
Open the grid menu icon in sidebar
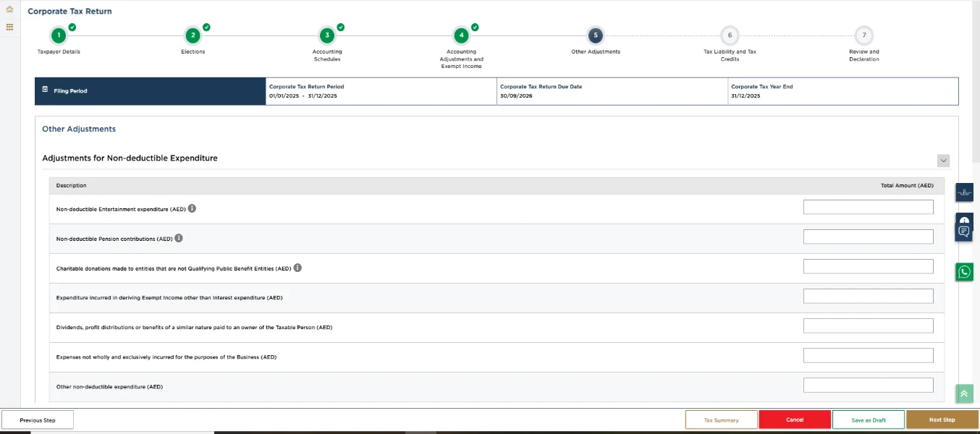(9, 27)
